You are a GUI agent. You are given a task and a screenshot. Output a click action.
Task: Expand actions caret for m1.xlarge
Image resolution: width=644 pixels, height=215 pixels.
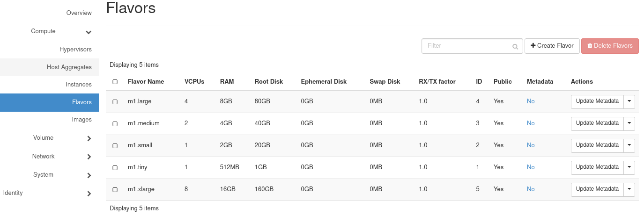629,189
